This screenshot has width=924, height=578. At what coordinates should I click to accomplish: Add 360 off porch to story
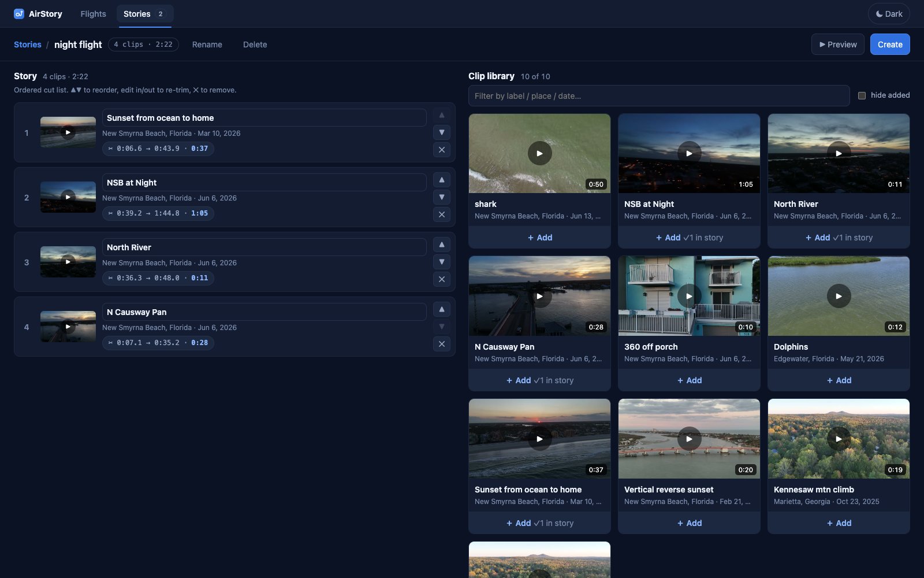[689, 380]
